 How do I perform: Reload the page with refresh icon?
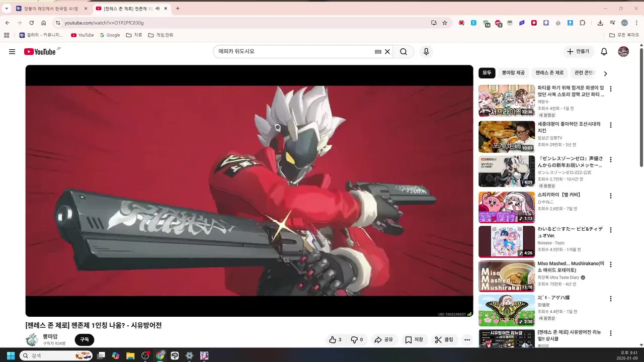[31, 23]
